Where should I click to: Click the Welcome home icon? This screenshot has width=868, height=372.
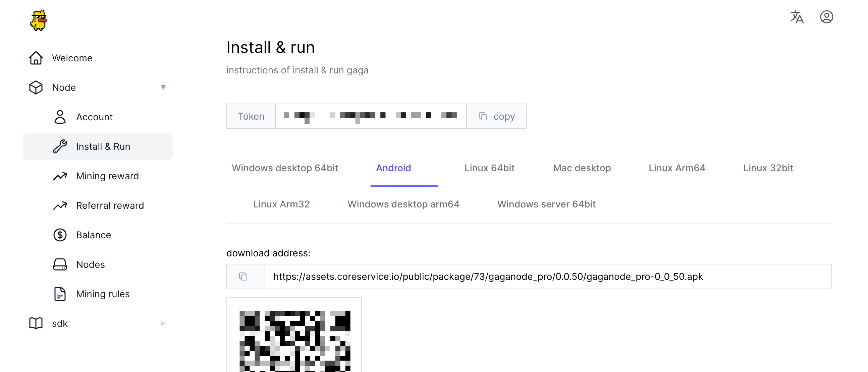36,58
